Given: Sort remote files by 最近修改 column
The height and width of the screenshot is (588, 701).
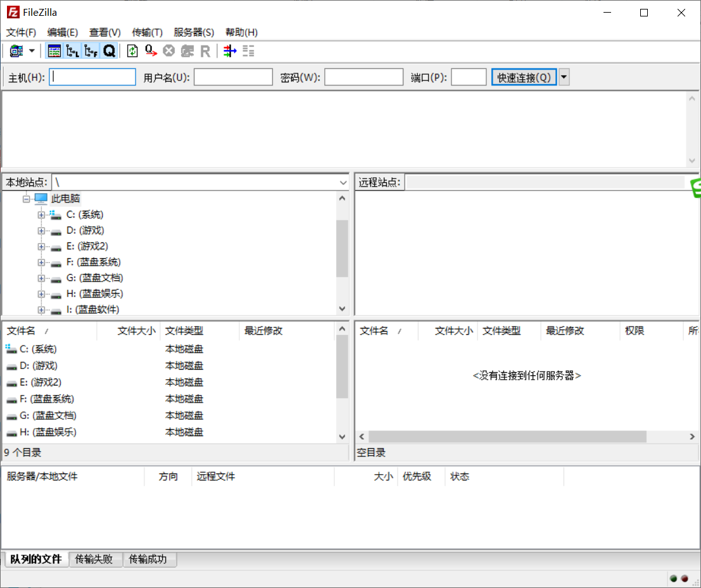Looking at the screenshot, I should (x=580, y=330).
